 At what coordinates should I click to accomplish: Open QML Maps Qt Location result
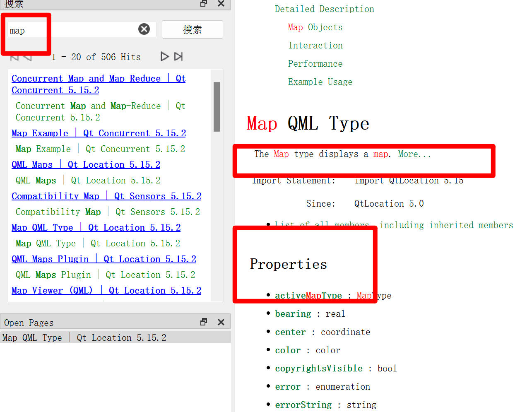tap(86, 164)
